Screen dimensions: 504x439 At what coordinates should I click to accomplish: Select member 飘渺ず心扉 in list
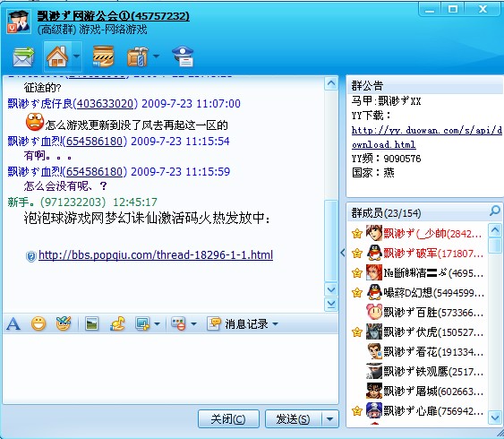(417, 410)
